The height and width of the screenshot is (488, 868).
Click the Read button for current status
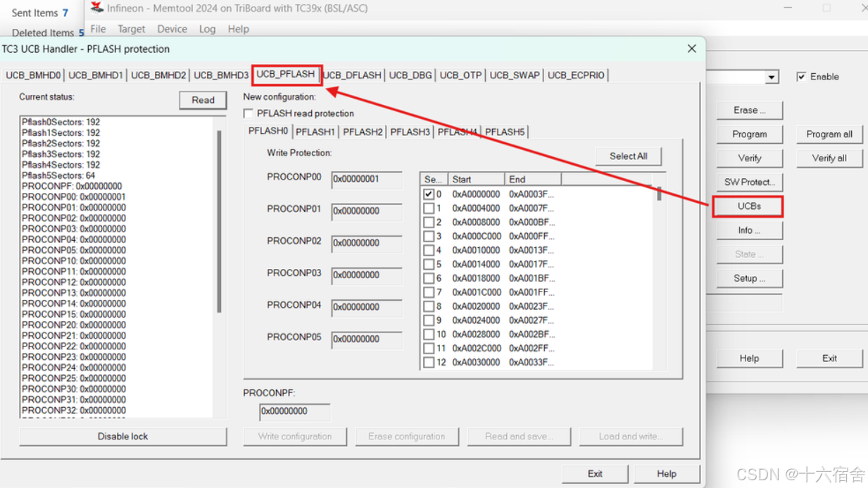point(203,100)
